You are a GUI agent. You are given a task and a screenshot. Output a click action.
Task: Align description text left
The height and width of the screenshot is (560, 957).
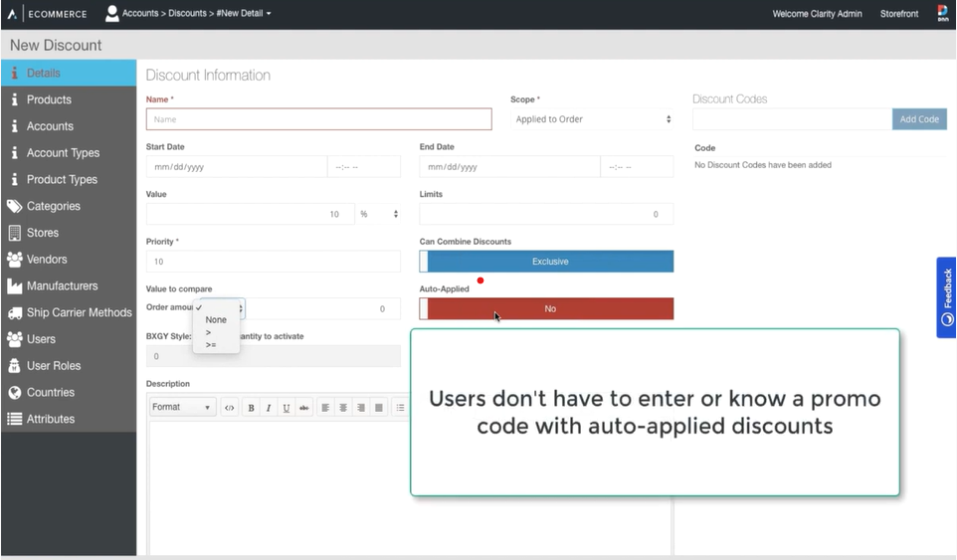coord(325,408)
